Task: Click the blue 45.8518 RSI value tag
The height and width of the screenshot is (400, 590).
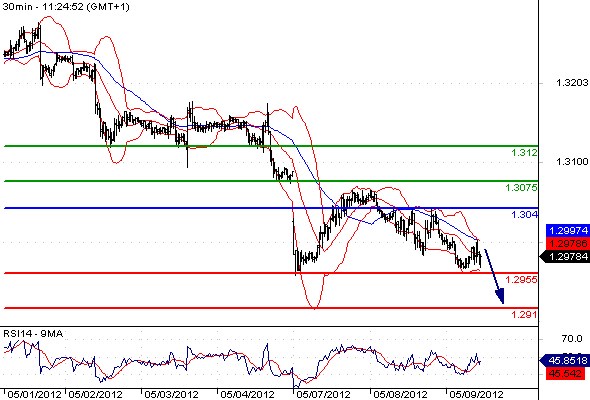Action: (564, 360)
